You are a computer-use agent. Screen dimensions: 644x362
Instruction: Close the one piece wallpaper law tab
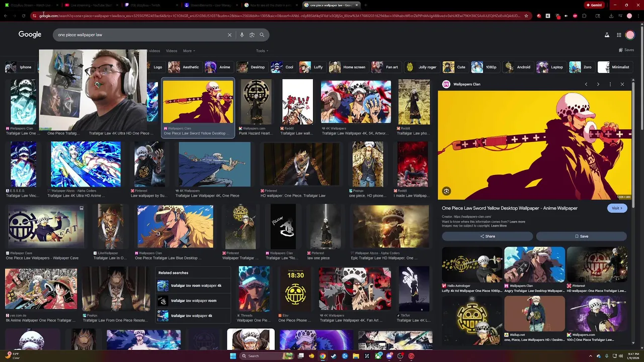357,5
